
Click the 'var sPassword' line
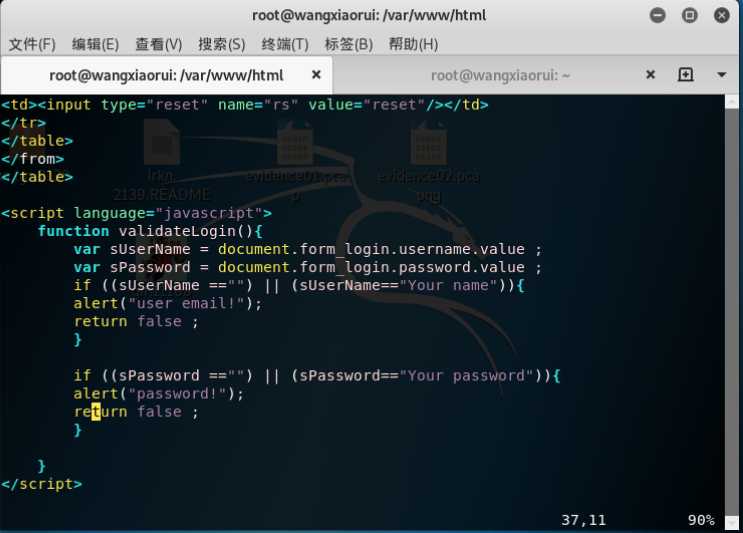[308, 267]
